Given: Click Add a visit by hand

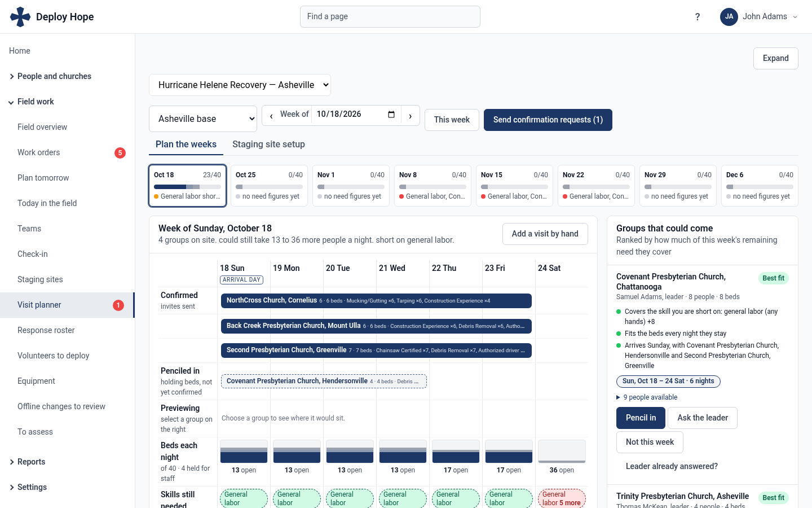Looking at the screenshot, I should (x=545, y=234).
